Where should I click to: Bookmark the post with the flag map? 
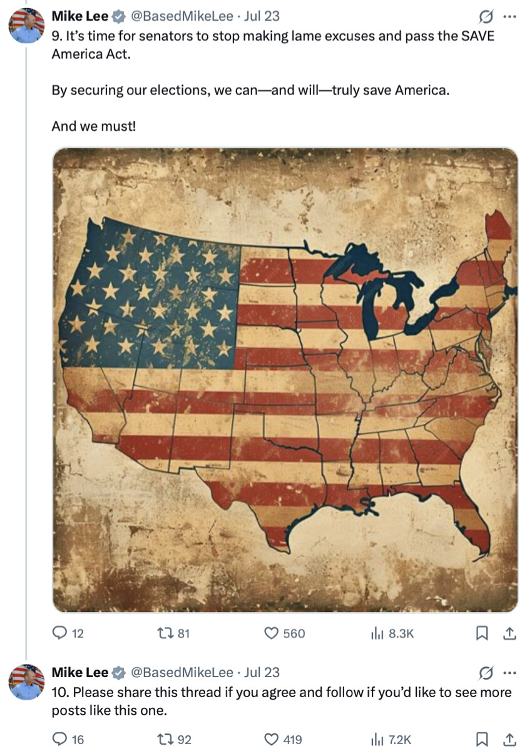tap(482, 633)
